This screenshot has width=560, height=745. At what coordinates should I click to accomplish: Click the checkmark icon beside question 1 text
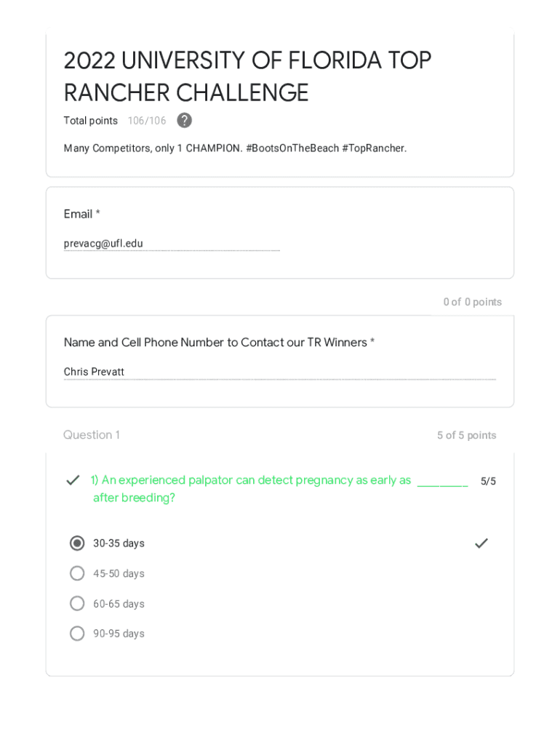point(73,480)
